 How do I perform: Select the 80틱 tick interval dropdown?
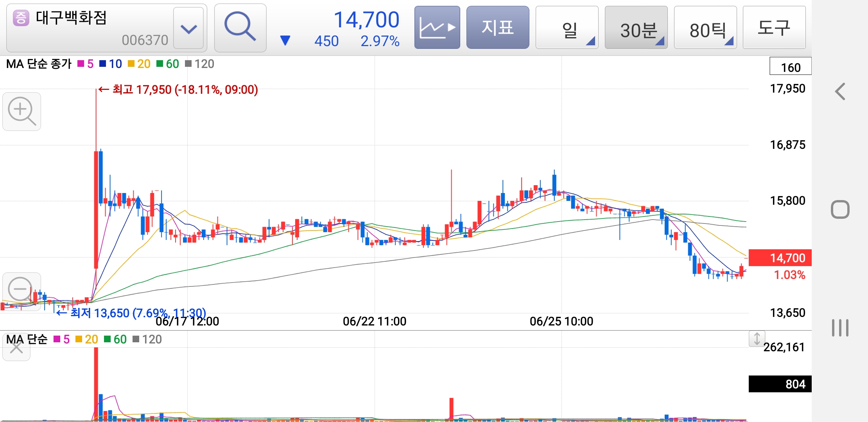(705, 27)
